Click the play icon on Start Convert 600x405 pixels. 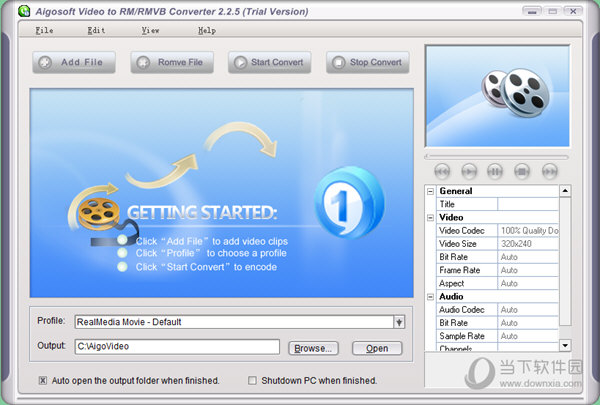click(x=241, y=62)
